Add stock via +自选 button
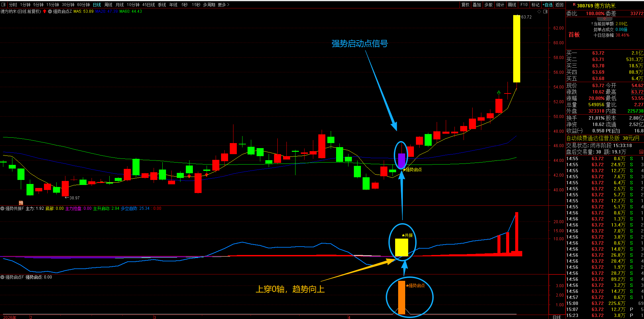The height and width of the screenshot is (319, 644). pos(547,5)
